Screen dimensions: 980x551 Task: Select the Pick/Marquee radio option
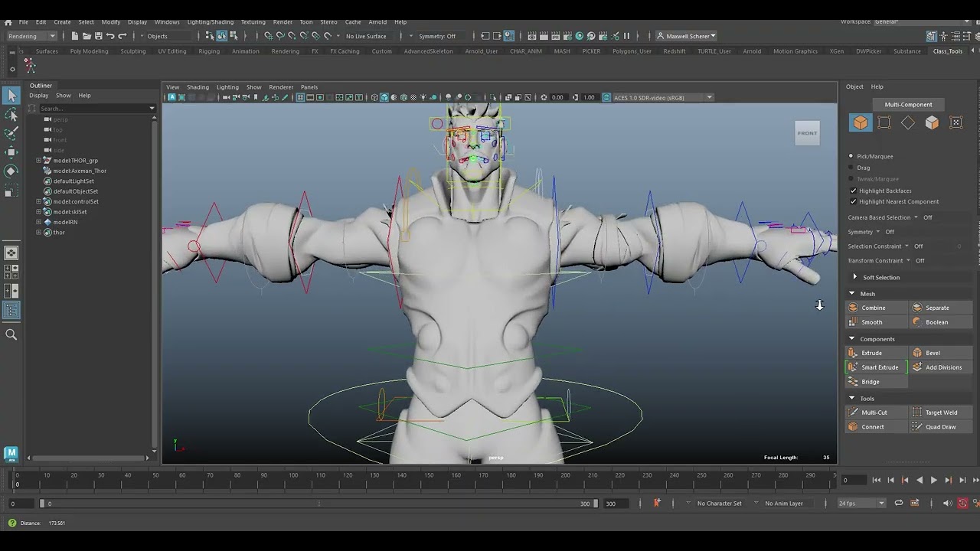(x=851, y=156)
